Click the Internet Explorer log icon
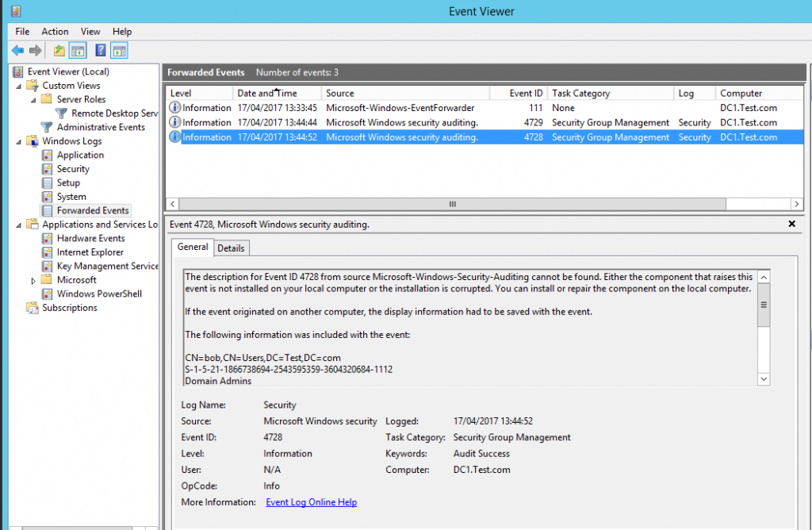 point(47,252)
